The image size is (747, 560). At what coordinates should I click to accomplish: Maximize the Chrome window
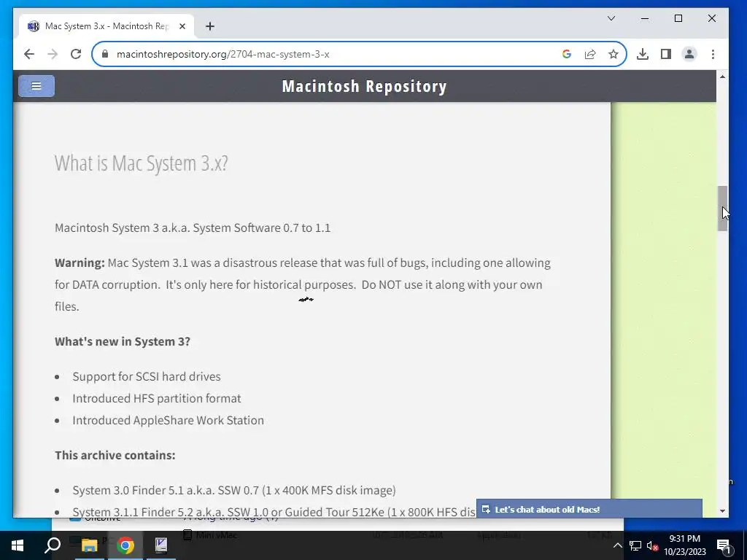coord(678,18)
